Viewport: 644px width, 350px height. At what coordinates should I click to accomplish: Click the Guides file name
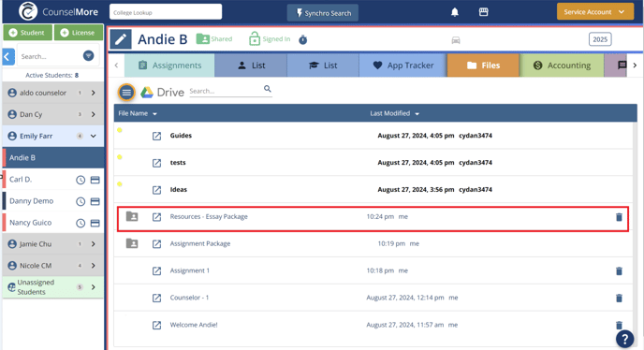tap(181, 135)
